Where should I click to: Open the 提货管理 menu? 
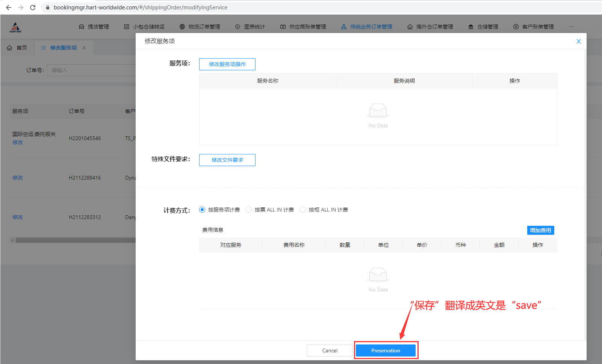pyautogui.click(x=94, y=27)
